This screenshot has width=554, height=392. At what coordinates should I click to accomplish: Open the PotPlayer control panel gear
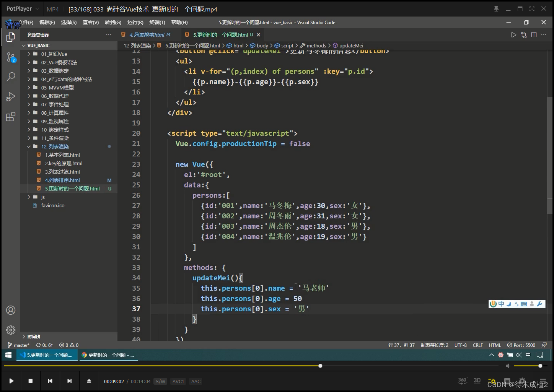pyautogui.click(x=522, y=381)
